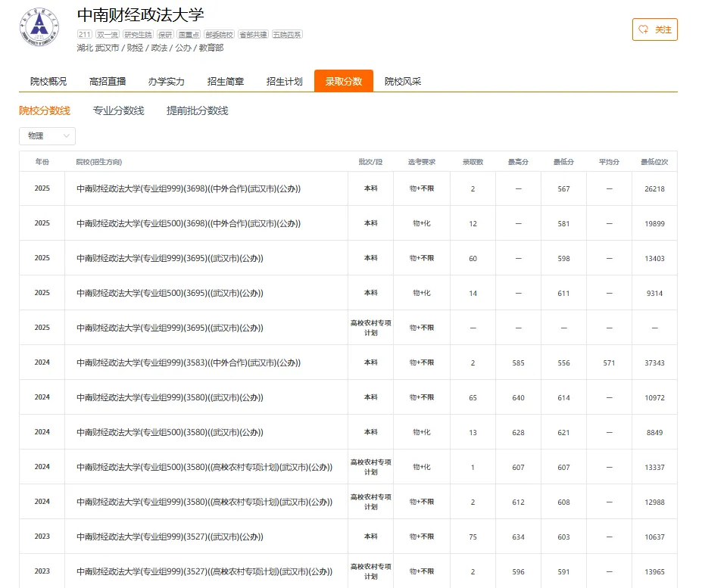The height and width of the screenshot is (588, 702).
Task: Click the 录取数 column header
Action: coord(473,161)
